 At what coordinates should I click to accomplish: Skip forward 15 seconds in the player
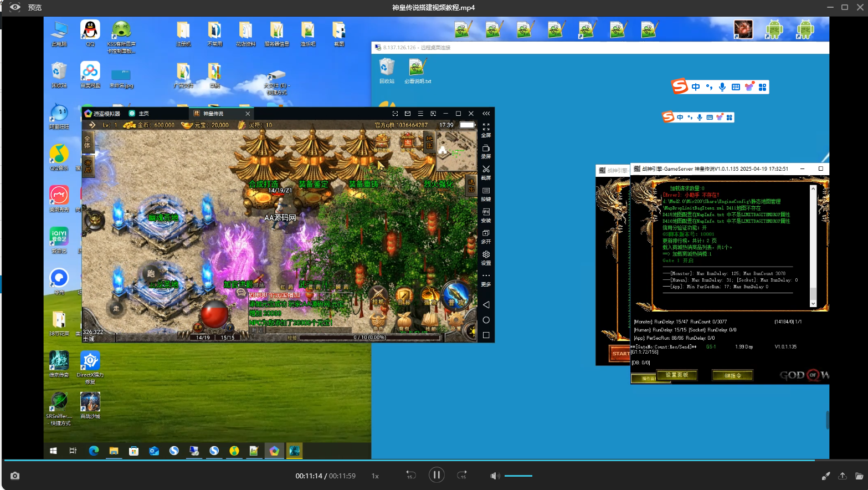click(462, 475)
